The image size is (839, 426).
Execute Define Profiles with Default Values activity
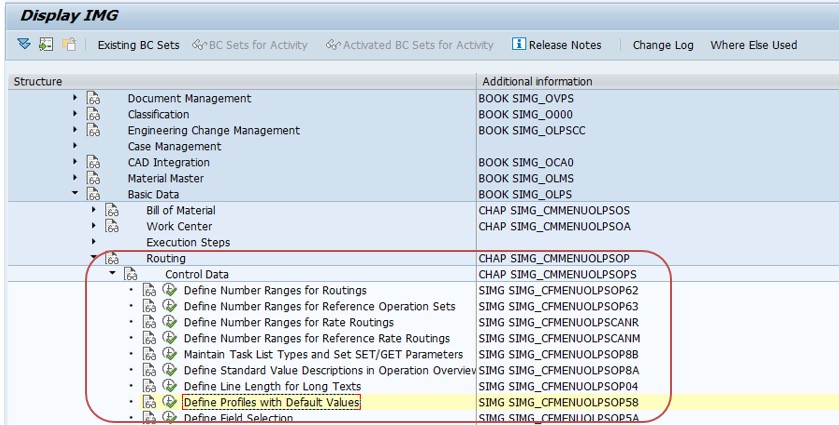click(x=170, y=402)
